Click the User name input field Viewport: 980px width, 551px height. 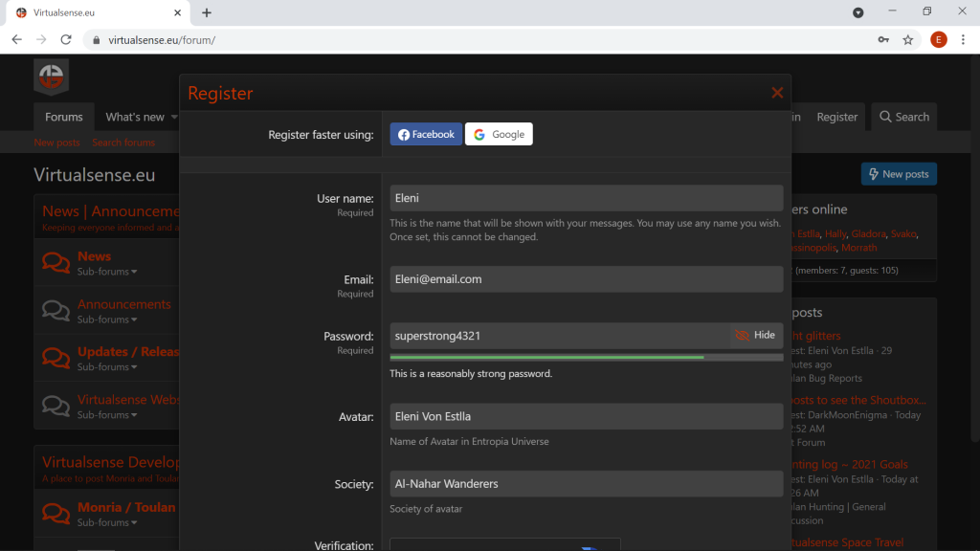586,198
